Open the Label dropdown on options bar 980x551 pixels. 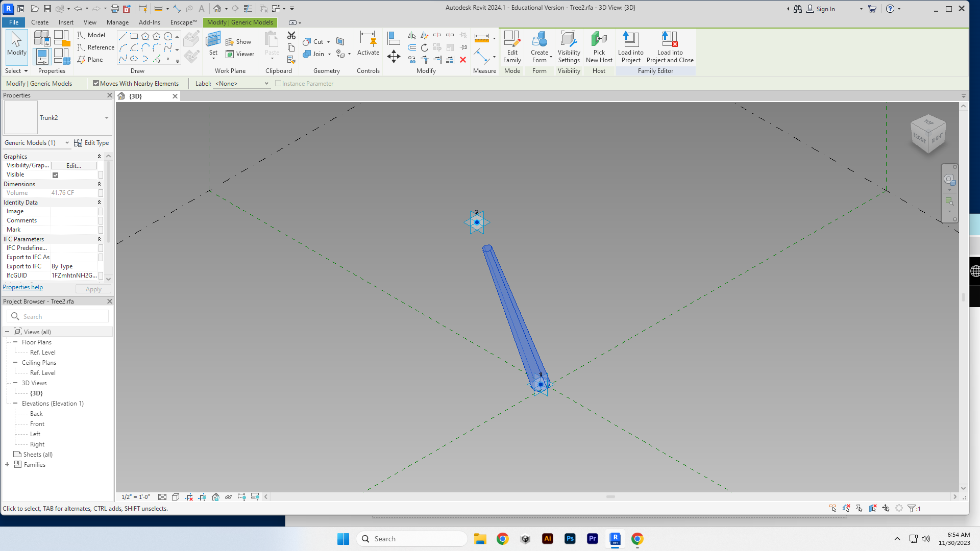[x=267, y=84]
